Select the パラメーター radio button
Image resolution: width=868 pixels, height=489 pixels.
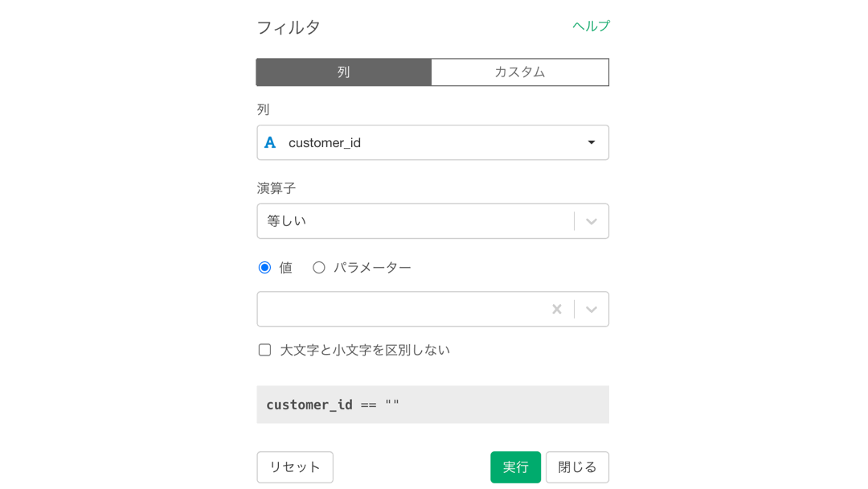pyautogui.click(x=319, y=268)
